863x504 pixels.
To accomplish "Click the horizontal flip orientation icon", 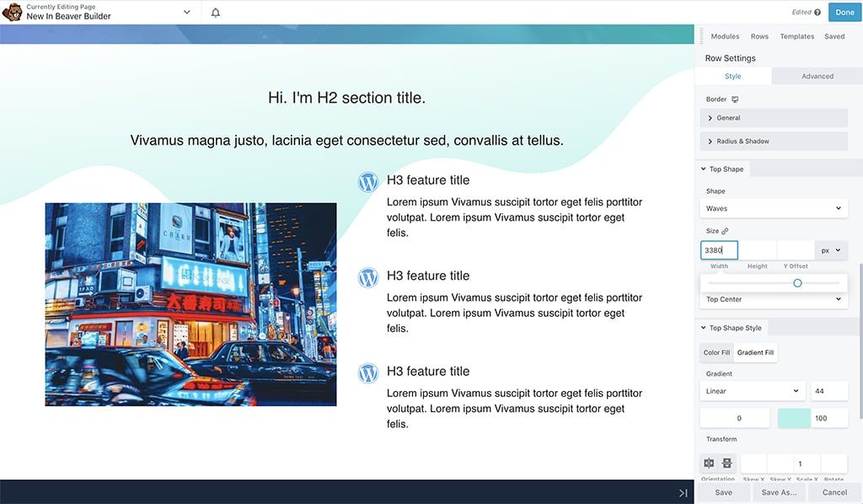I will pyautogui.click(x=709, y=464).
